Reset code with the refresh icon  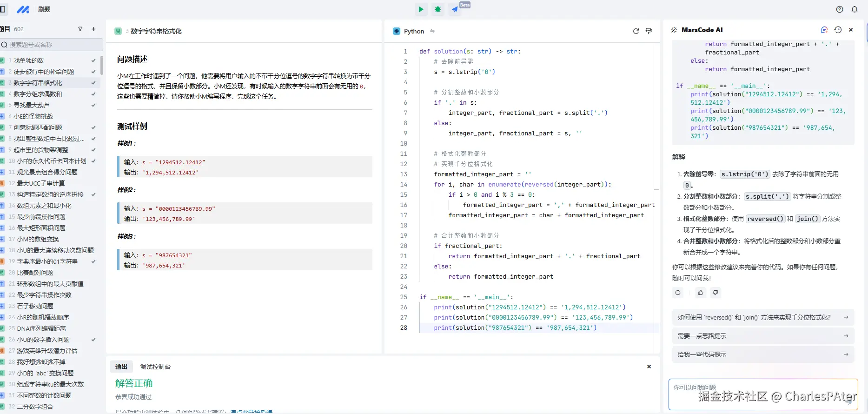click(636, 31)
